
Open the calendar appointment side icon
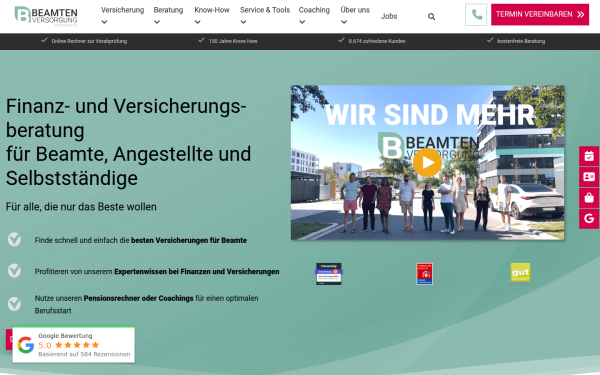(x=589, y=156)
